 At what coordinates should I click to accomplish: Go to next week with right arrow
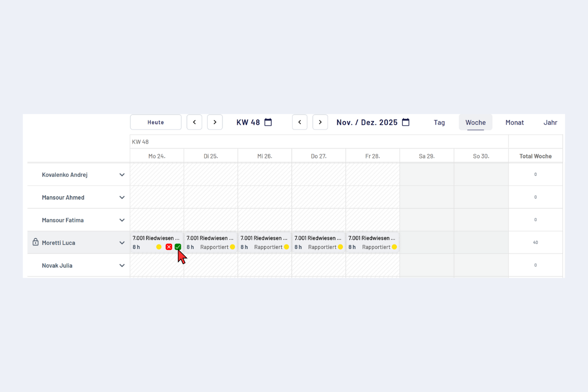pyautogui.click(x=215, y=122)
